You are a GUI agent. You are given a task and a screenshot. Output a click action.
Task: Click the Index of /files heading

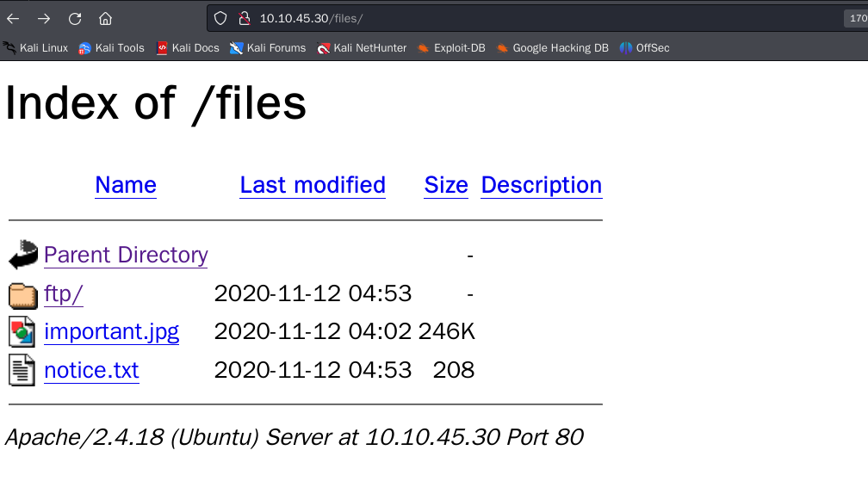(156, 103)
